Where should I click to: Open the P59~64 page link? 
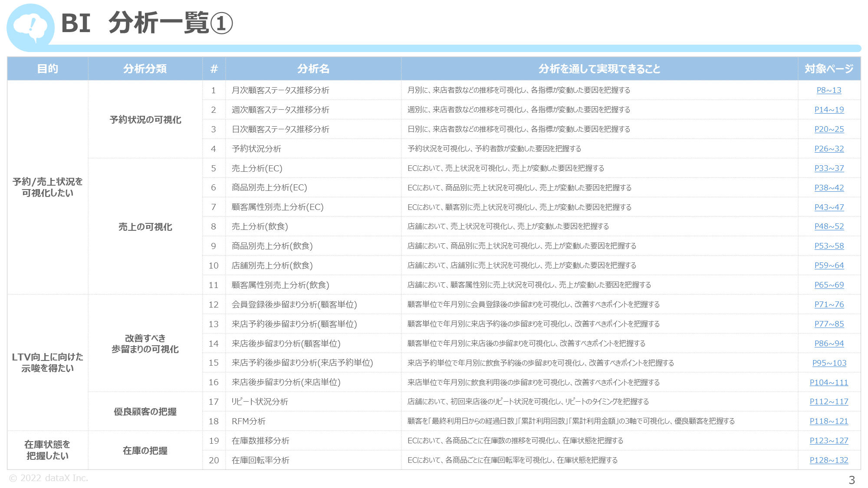coord(829,265)
